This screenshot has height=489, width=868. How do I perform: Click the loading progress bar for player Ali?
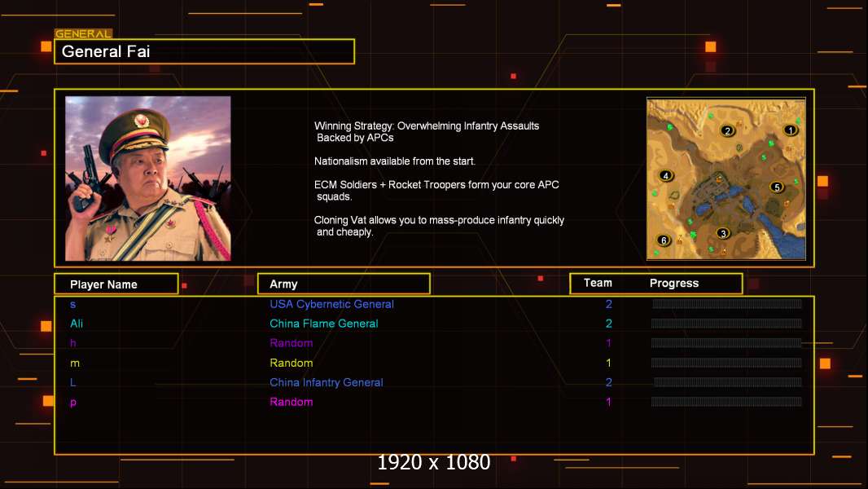pos(727,324)
